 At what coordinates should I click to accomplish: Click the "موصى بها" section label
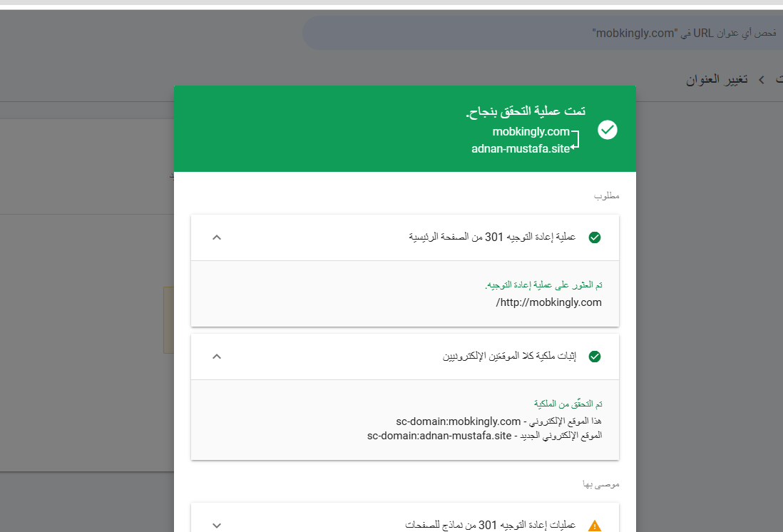(x=600, y=484)
